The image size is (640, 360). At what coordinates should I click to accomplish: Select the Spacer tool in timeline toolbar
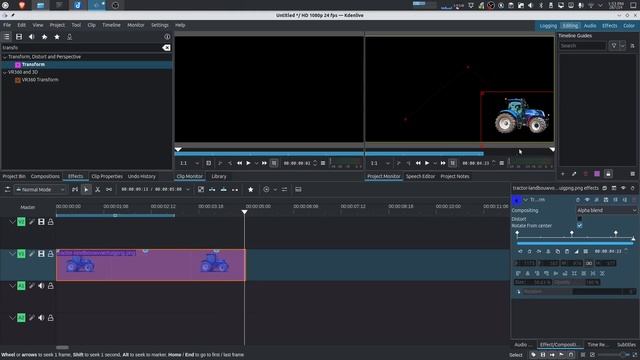point(109,189)
